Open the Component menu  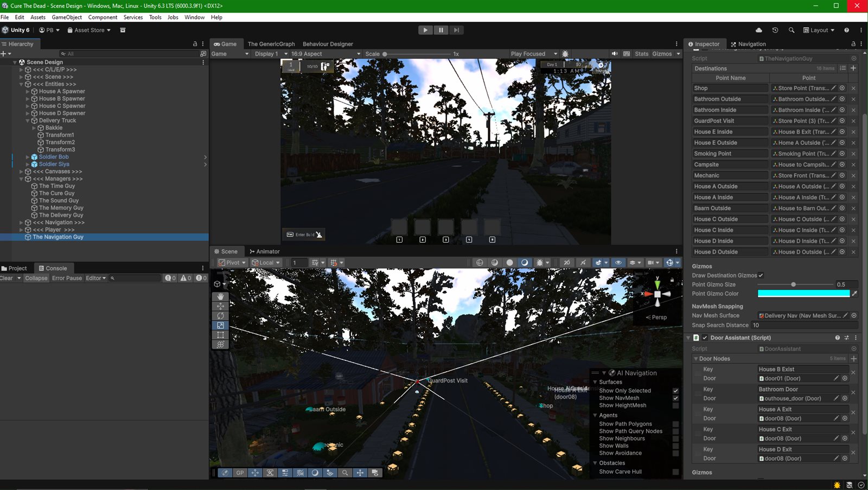(x=103, y=17)
